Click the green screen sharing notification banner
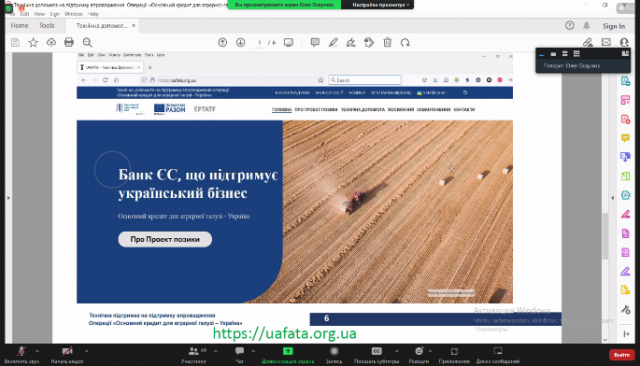The height and width of the screenshot is (366, 640). (284, 5)
